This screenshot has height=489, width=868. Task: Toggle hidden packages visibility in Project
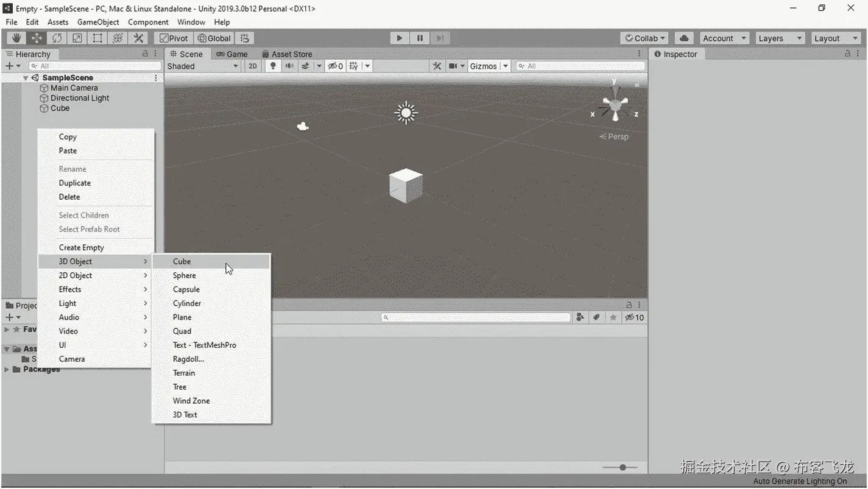(x=635, y=317)
